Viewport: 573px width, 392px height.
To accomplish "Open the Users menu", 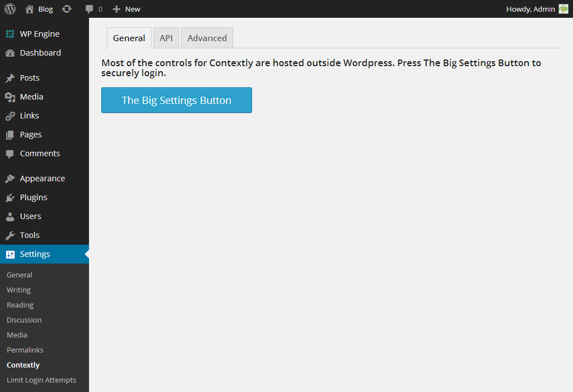I will click(31, 216).
